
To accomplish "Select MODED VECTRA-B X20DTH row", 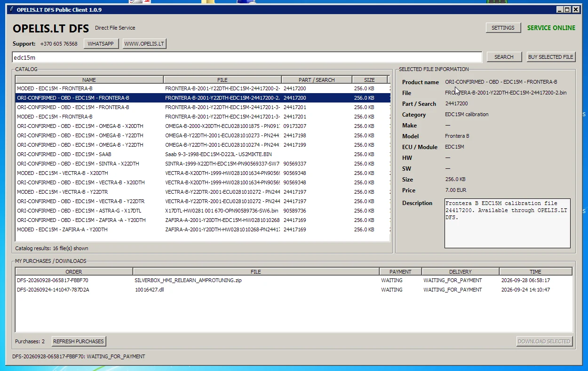I will coord(203,173).
